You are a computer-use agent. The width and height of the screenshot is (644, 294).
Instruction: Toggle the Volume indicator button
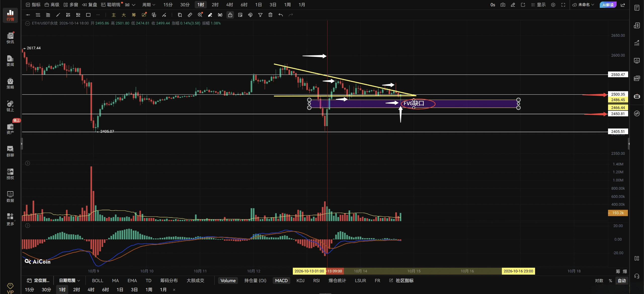click(x=228, y=281)
